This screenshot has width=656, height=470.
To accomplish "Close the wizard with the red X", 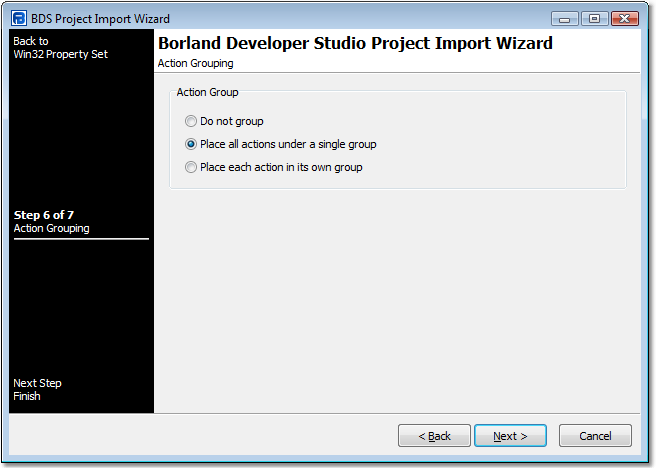I will pyautogui.click(x=624, y=19).
